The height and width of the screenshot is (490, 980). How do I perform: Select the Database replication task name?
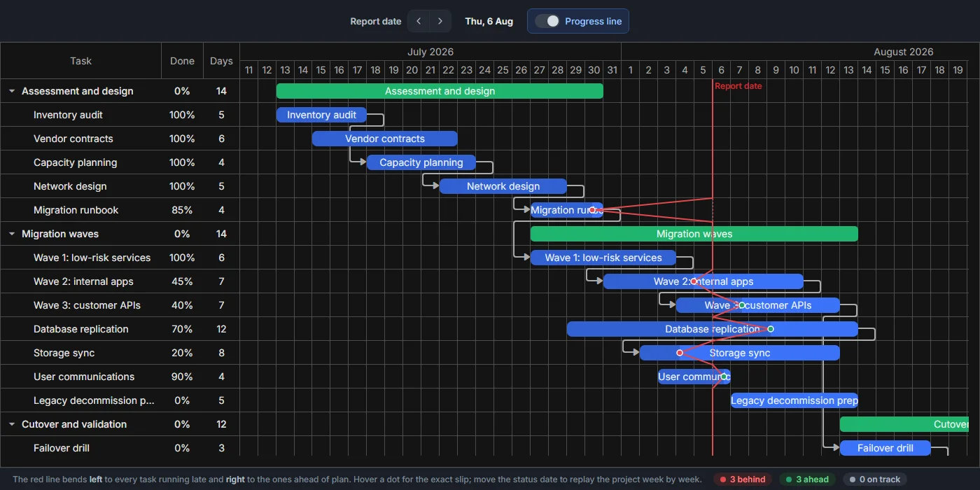click(81, 329)
